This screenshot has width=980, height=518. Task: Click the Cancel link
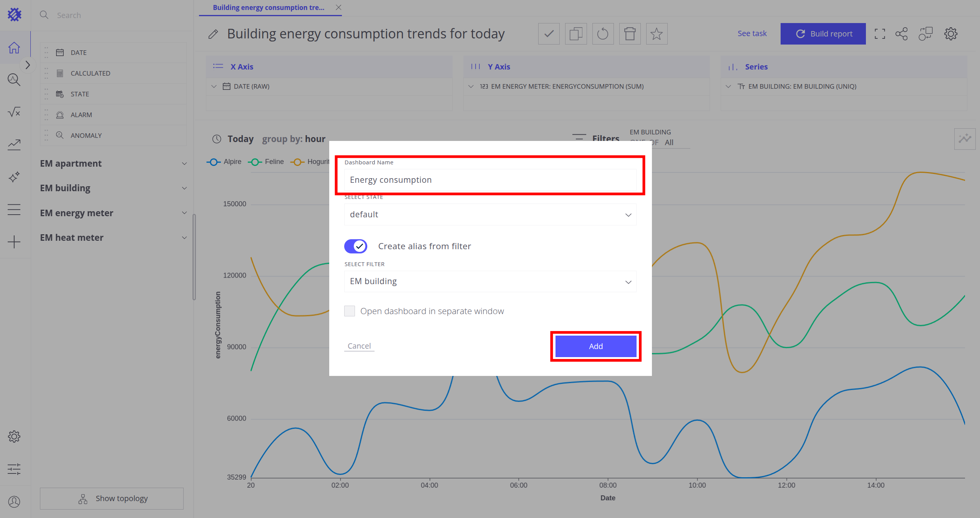coord(359,346)
